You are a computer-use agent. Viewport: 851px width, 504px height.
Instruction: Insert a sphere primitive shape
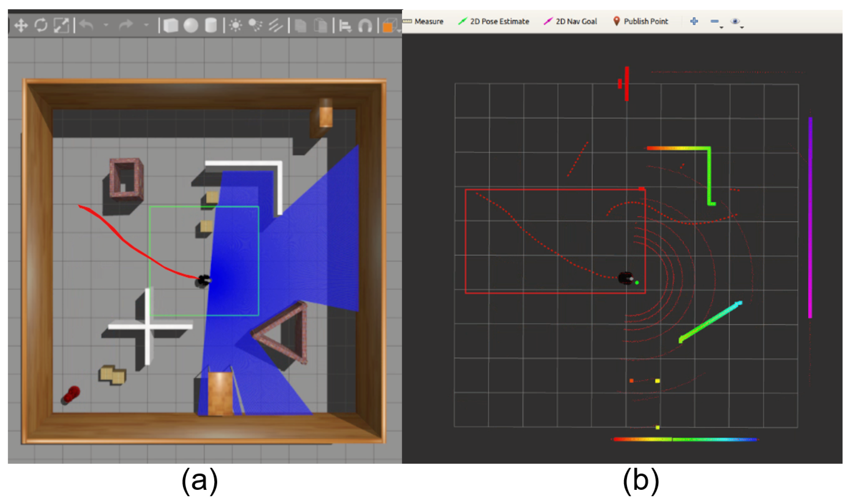[191, 26]
